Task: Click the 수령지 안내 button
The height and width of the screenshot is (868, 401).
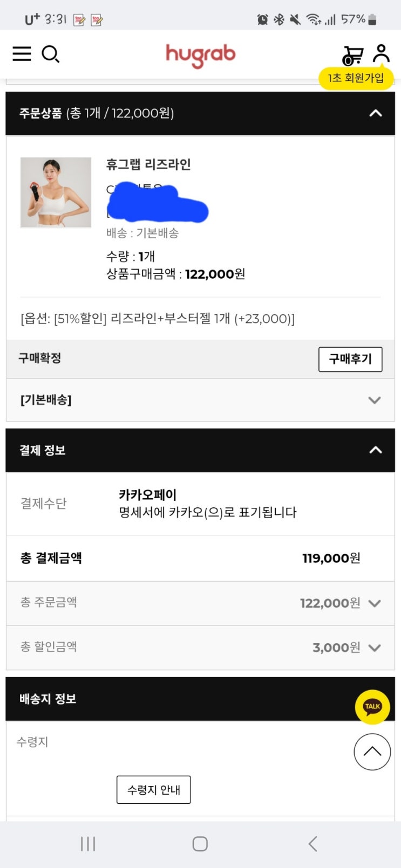Action: pyautogui.click(x=154, y=790)
